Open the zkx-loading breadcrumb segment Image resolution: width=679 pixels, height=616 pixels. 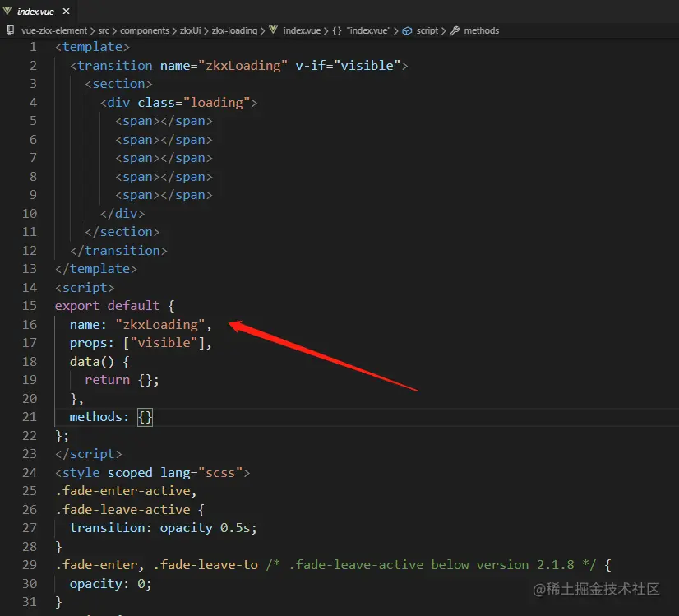click(234, 30)
